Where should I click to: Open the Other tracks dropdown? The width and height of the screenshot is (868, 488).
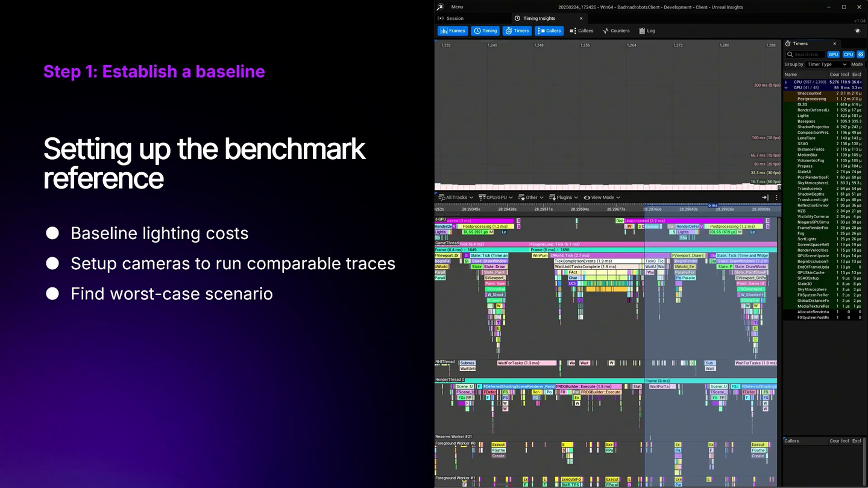[x=530, y=198]
